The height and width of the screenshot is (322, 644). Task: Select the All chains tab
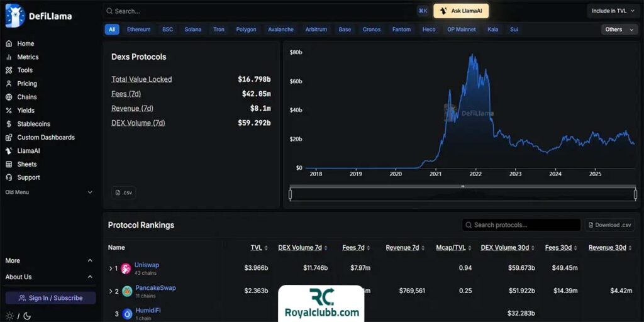coord(112,30)
